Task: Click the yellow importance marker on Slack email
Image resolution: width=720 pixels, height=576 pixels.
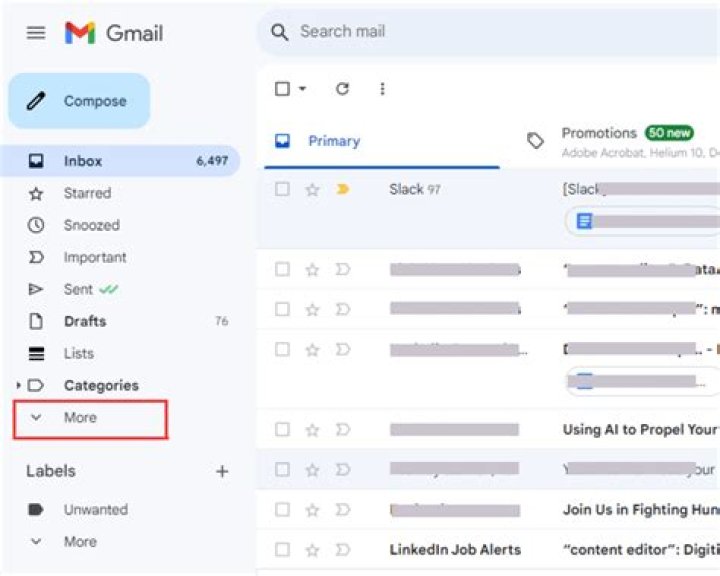Action: (343, 189)
